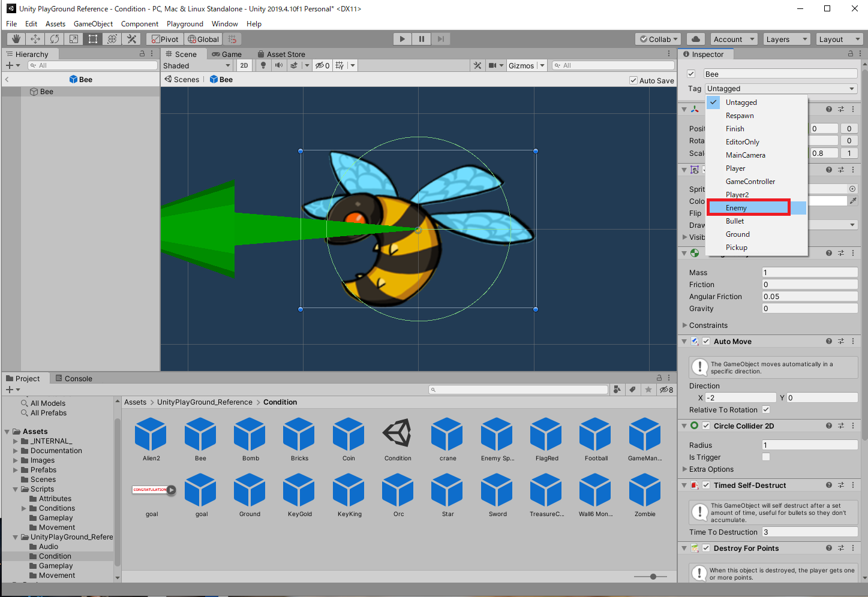868x597 pixels.
Task: Uncheck Relative To Rotation checkbox
Action: point(766,410)
